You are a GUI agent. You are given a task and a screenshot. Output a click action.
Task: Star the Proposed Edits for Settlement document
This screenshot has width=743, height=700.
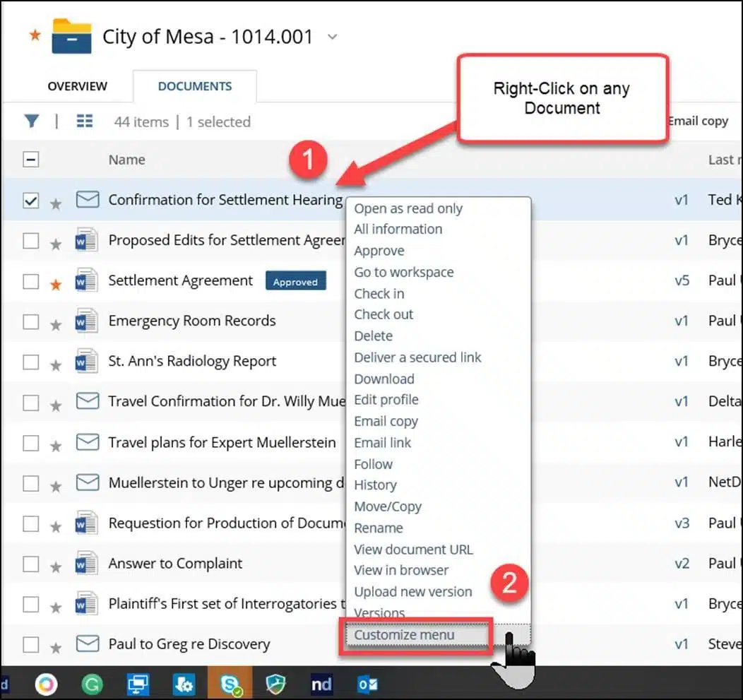click(x=55, y=244)
